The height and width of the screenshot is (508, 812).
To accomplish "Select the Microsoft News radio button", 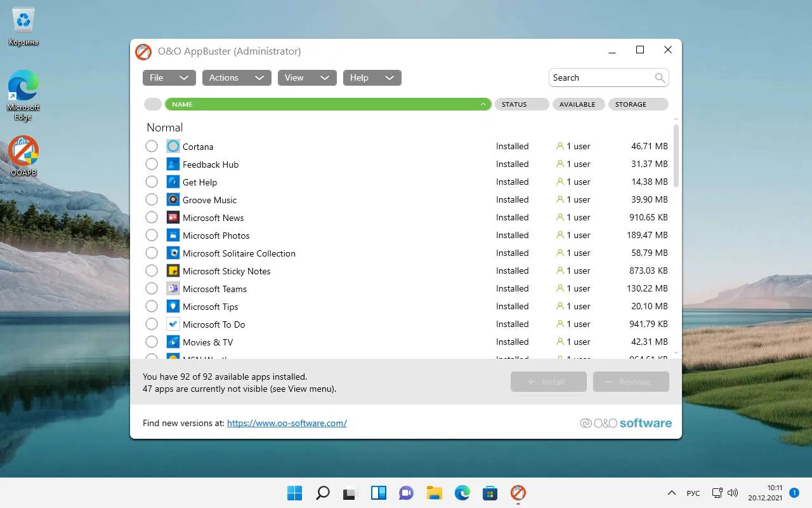I will 152,217.
